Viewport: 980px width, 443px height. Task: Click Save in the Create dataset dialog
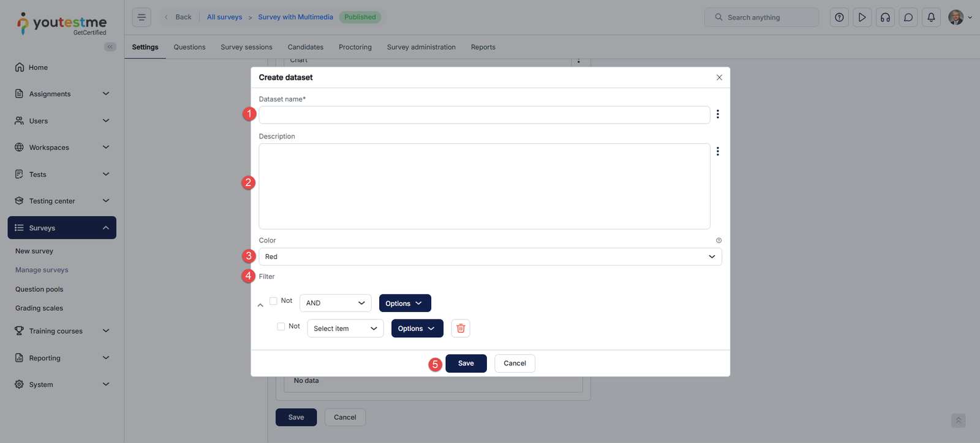coord(466,363)
